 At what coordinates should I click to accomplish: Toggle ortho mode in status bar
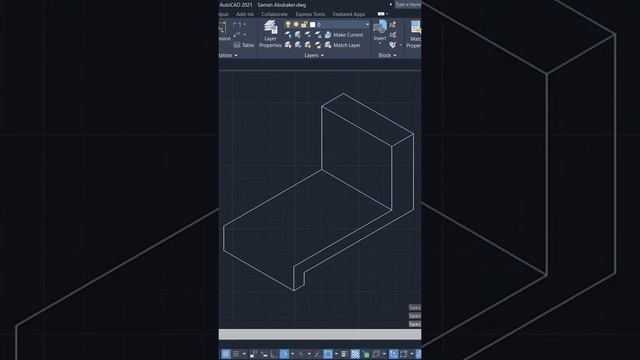point(274,354)
